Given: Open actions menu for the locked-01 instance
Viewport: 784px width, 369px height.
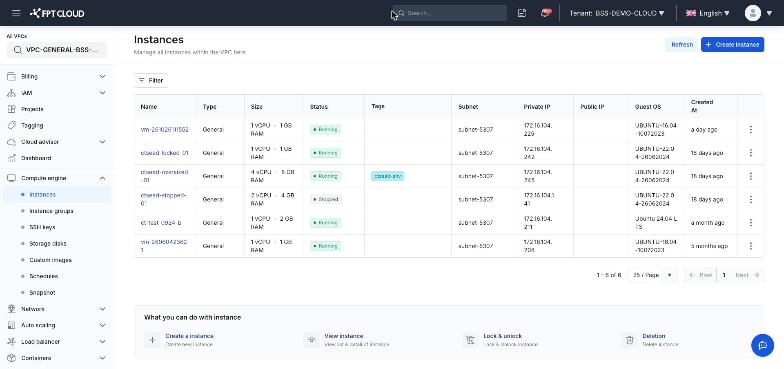Looking at the screenshot, I should click(x=750, y=152).
